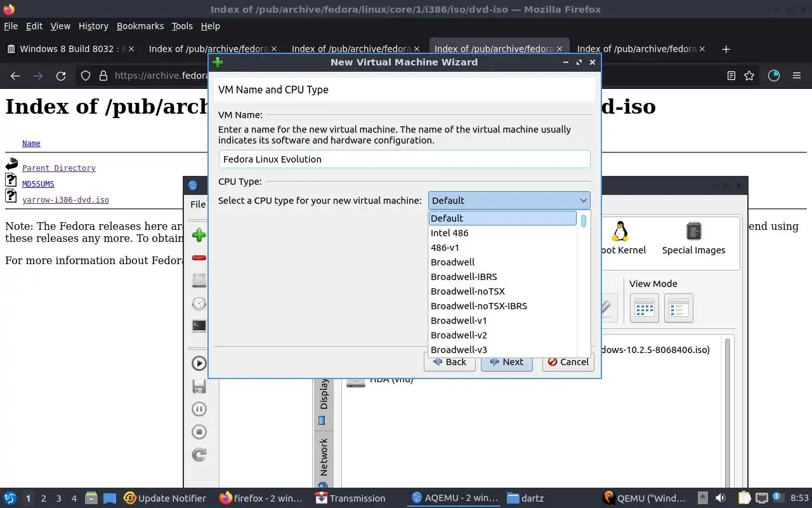
Task: Choose Broadwell-noTSX CPU type
Action: pyautogui.click(x=502, y=291)
